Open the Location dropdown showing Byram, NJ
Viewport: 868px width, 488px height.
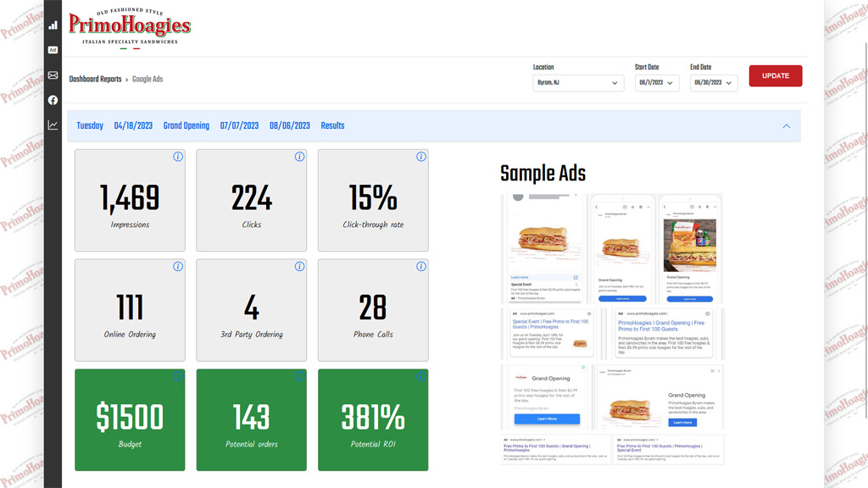578,83
